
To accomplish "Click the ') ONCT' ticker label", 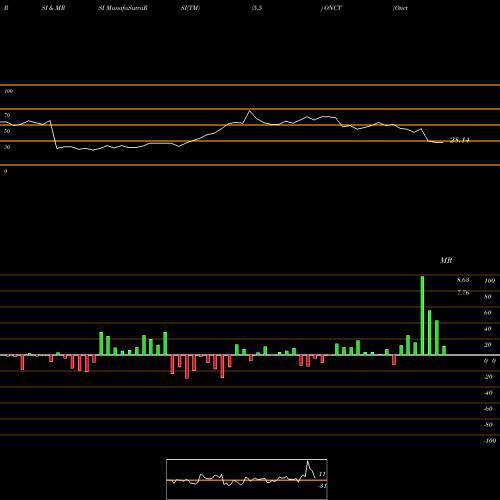I will tap(331, 8).
